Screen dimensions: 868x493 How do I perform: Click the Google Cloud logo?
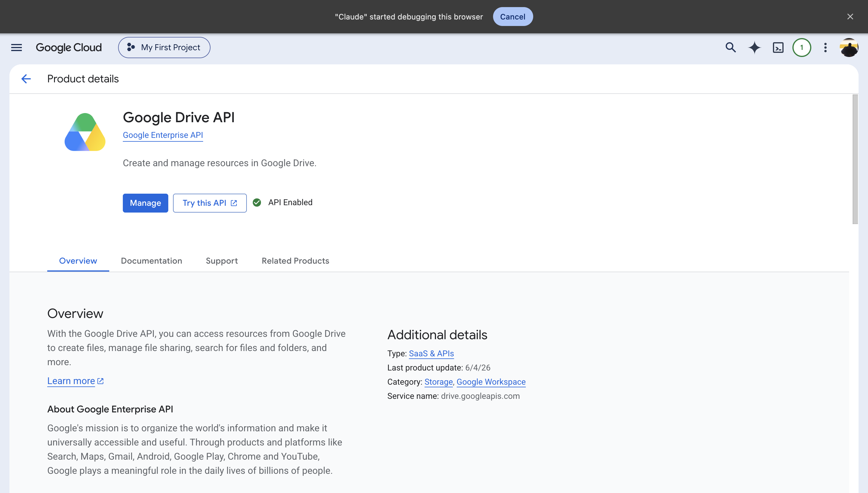point(69,48)
